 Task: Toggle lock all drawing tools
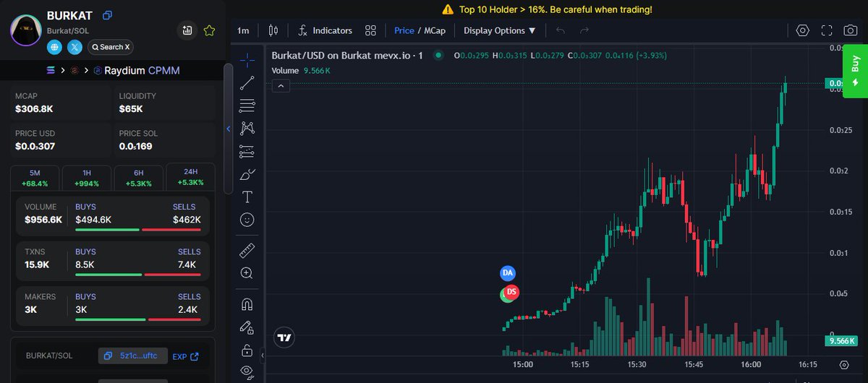click(247, 350)
